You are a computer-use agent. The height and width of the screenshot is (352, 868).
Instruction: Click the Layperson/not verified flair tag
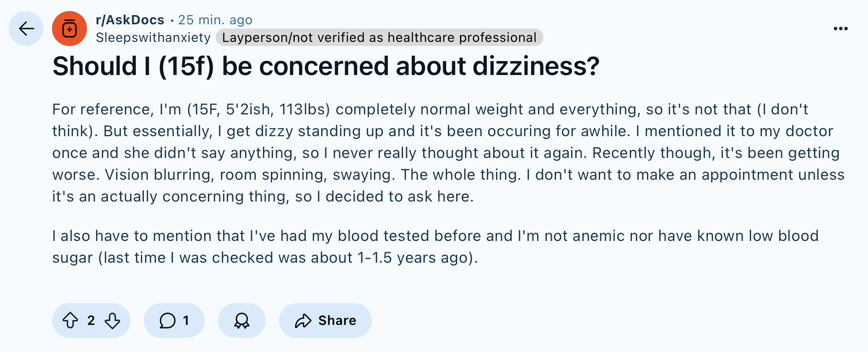click(379, 38)
